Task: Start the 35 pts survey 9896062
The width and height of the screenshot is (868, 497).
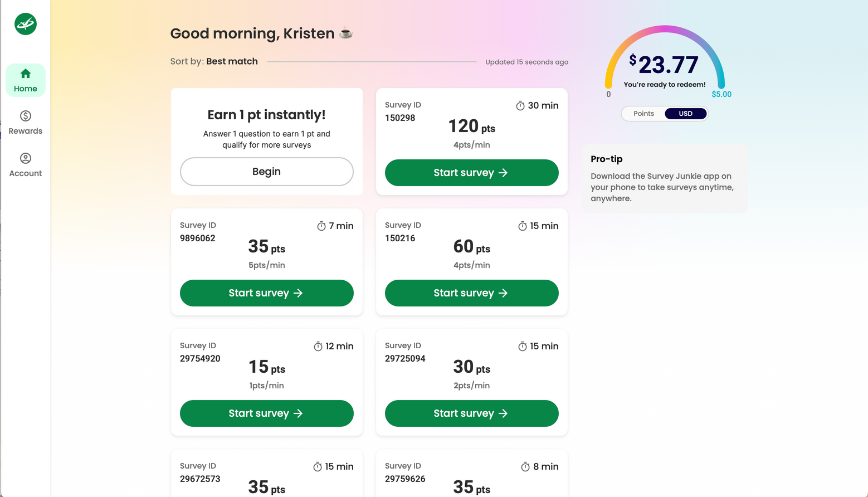Action: [266, 293]
